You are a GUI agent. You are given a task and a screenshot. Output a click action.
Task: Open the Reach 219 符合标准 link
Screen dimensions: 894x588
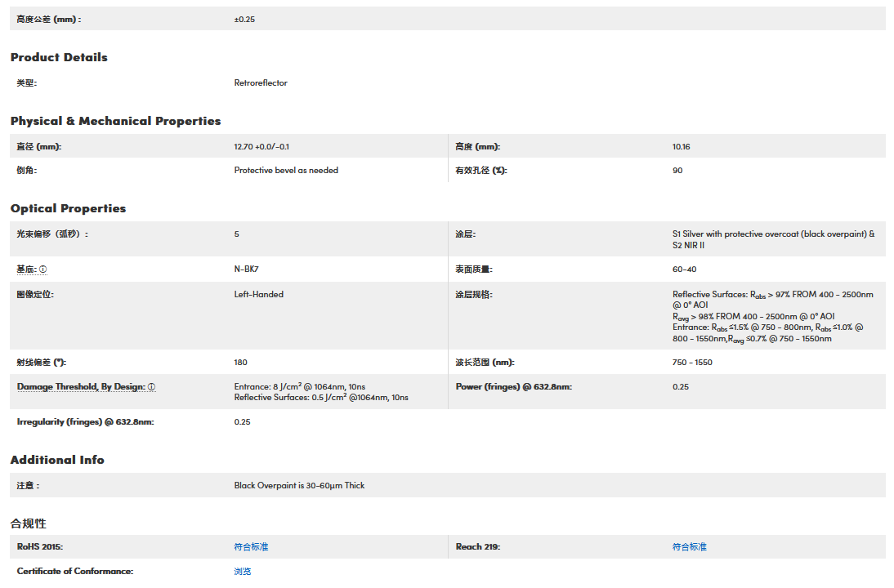[689, 546]
